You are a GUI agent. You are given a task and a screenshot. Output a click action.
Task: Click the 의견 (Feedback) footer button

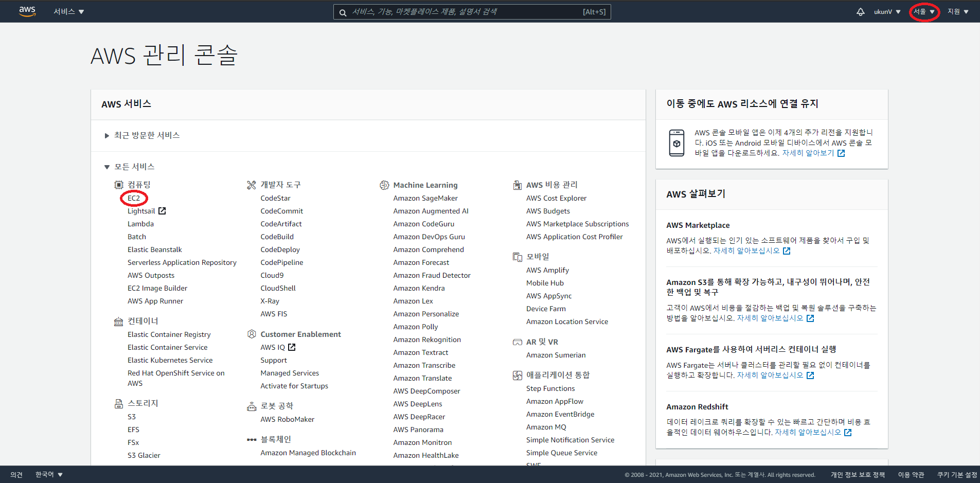tap(16, 474)
